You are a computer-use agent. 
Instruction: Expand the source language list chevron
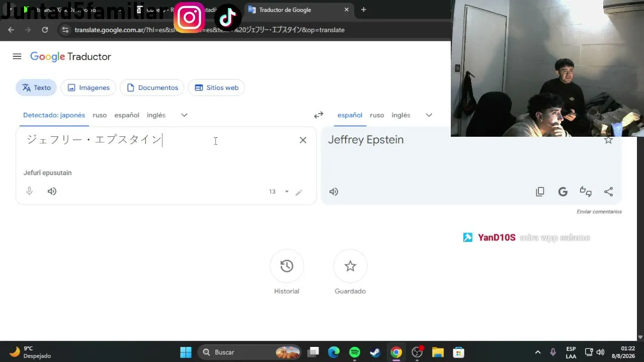coord(184,115)
